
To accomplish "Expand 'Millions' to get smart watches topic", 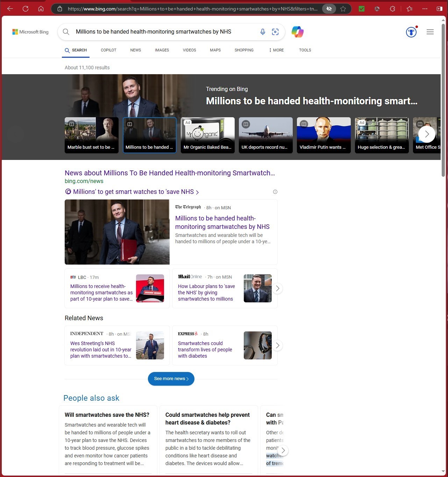I will point(132,192).
